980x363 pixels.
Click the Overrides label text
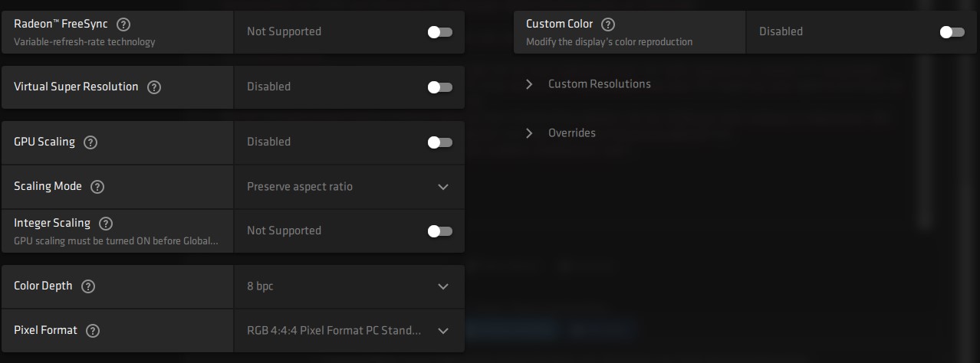tap(571, 133)
